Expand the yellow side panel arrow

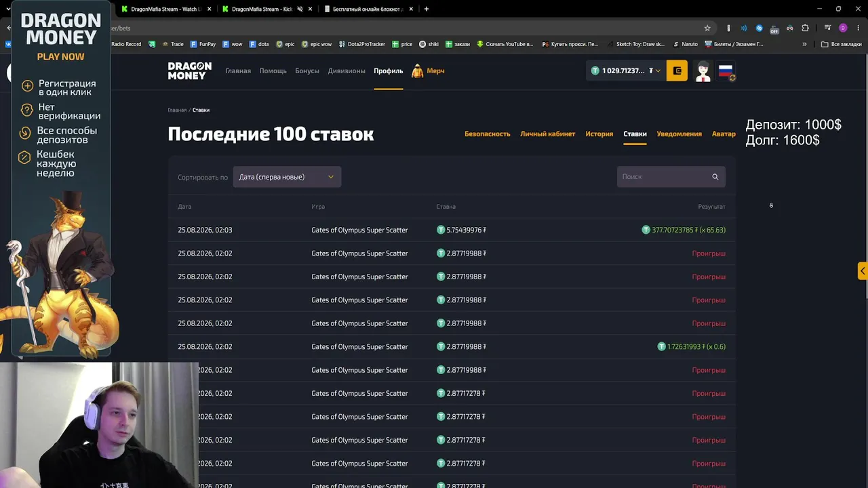pyautogui.click(x=863, y=271)
